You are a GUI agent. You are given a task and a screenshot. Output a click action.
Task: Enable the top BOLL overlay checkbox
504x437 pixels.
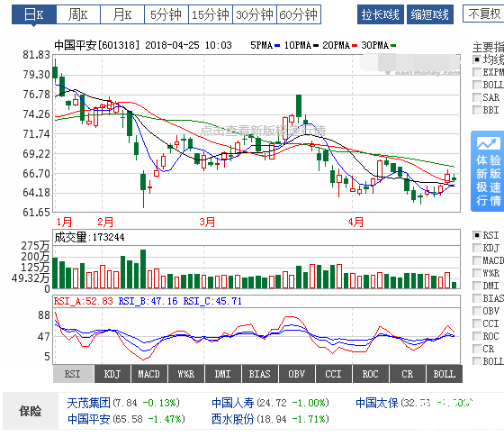(x=477, y=85)
